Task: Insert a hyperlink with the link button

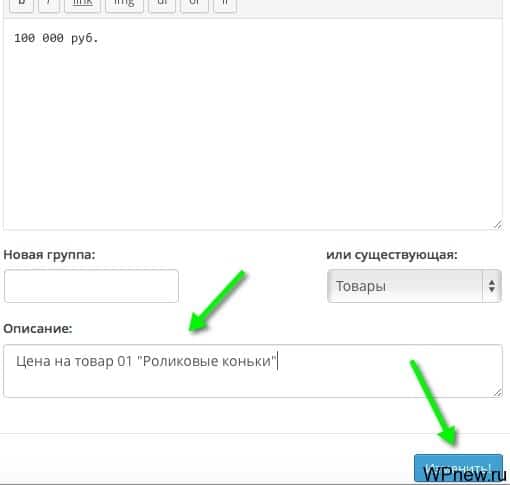Action: click(x=82, y=5)
